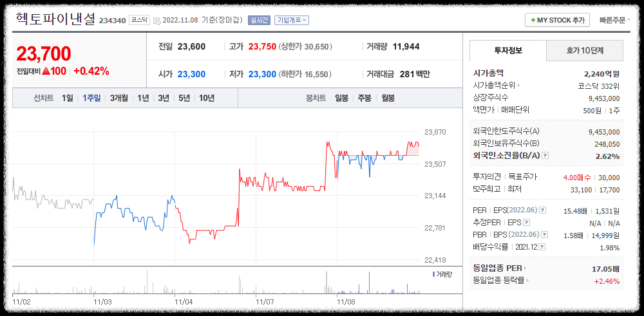Click the 시가총액 value 2,240억원

(601, 74)
